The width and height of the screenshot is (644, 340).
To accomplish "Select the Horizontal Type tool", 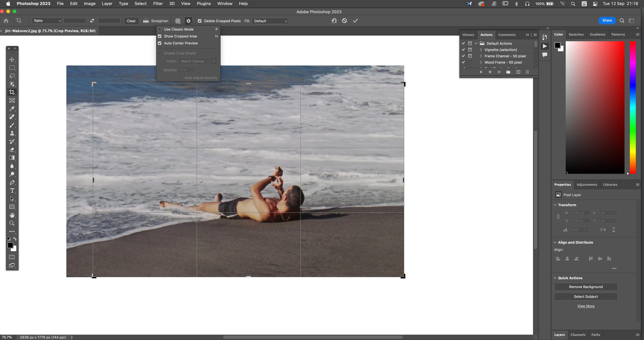I will click(x=12, y=190).
